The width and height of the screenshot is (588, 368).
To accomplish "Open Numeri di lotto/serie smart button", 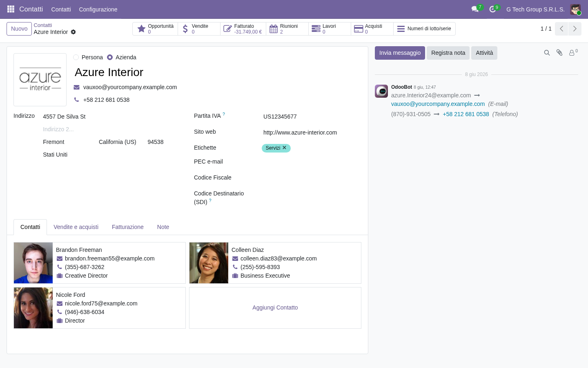I will click(424, 29).
